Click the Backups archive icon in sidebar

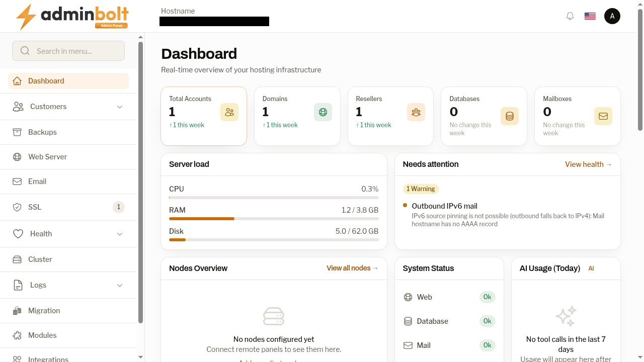pos(17,132)
